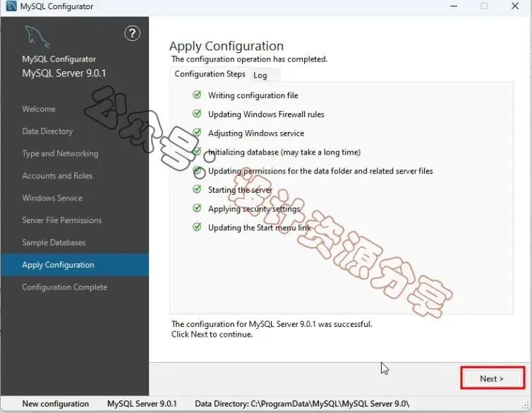Minimize the MySQL Configurator window
Image resolution: width=532 pixels, height=413 pixels.
pyautogui.click(x=454, y=6)
